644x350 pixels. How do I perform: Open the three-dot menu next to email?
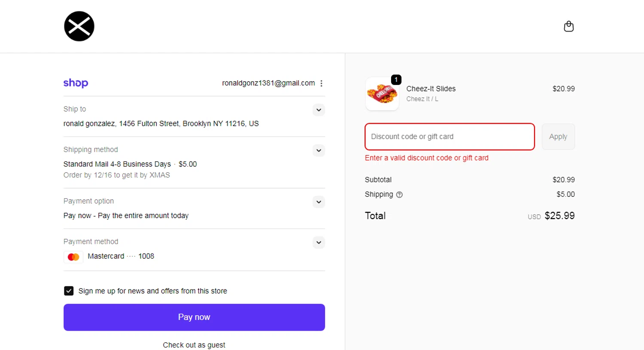coord(321,83)
